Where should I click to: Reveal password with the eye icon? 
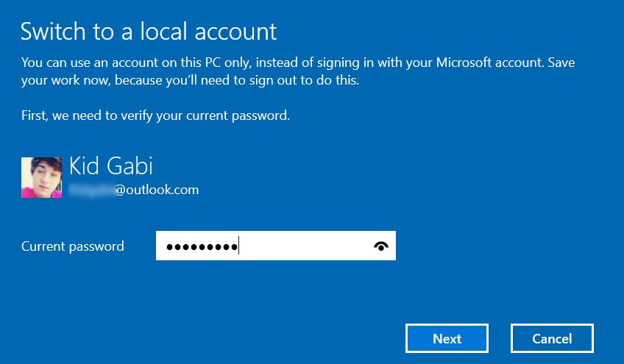[x=381, y=246]
